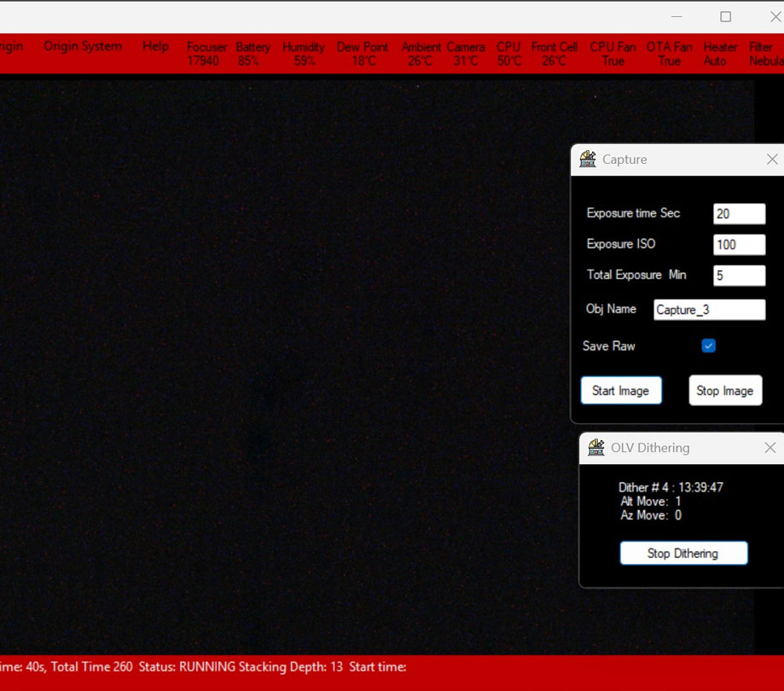The width and height of the screenshot is (784, 691).
Task: Open the Origin System menu
Action: click(82, 46)
